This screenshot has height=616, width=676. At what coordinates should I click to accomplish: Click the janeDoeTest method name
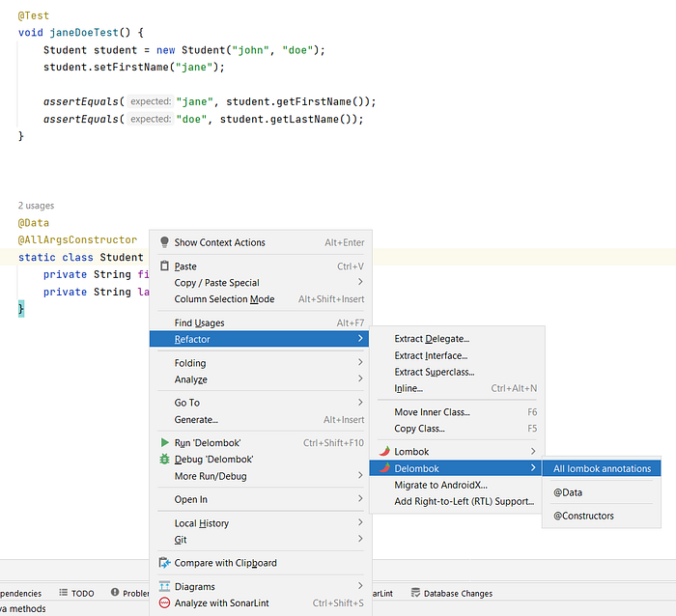84,33
